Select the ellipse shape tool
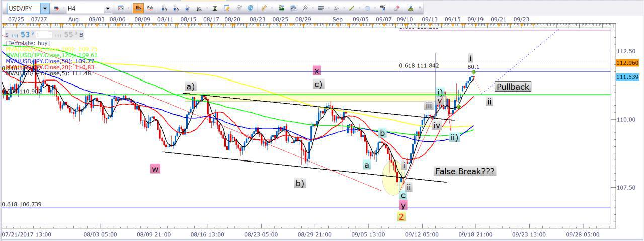Image resolution: width=644 pixels, height=241 pixels. tap(367, 8)
